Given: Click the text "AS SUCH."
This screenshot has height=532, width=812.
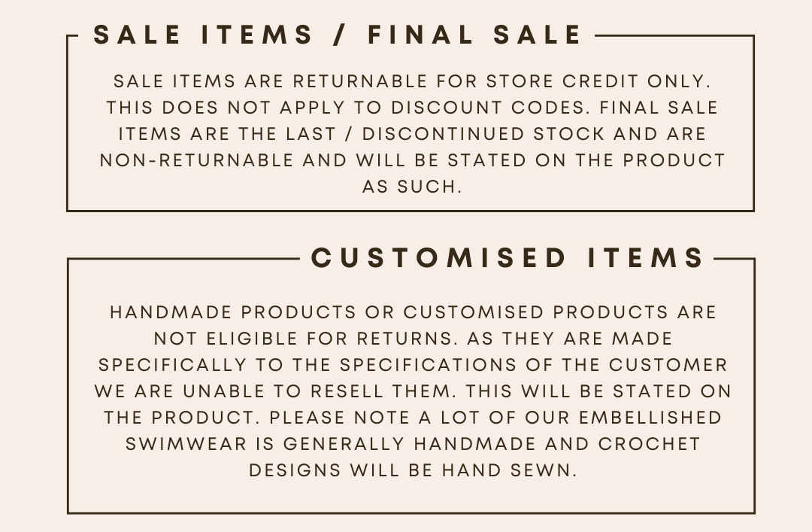Looking at the screenshot, I should pos(411,187).
